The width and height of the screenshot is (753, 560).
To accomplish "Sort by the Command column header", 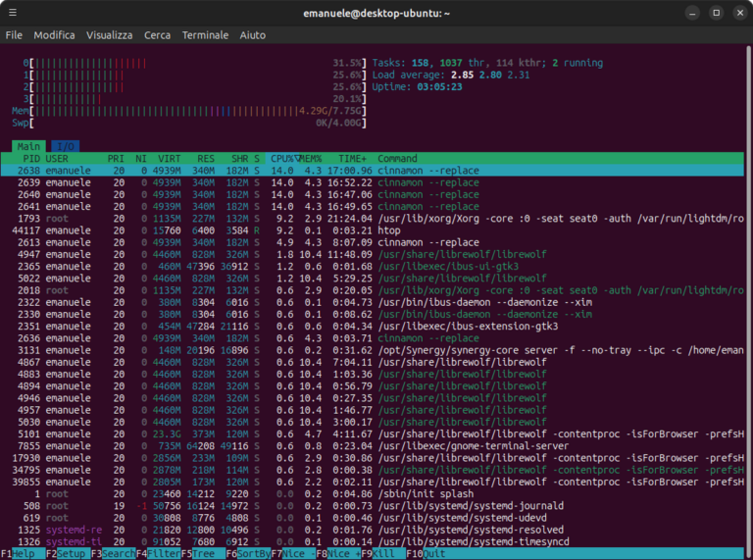I will coord(397,159).
